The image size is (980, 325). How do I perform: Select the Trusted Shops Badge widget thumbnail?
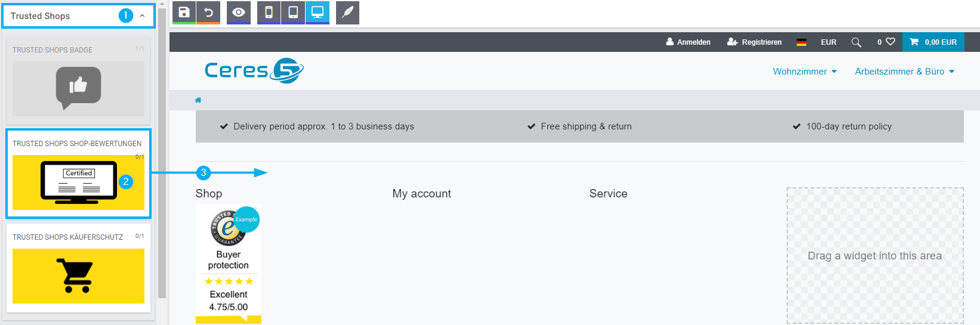(x=78, y=89)
